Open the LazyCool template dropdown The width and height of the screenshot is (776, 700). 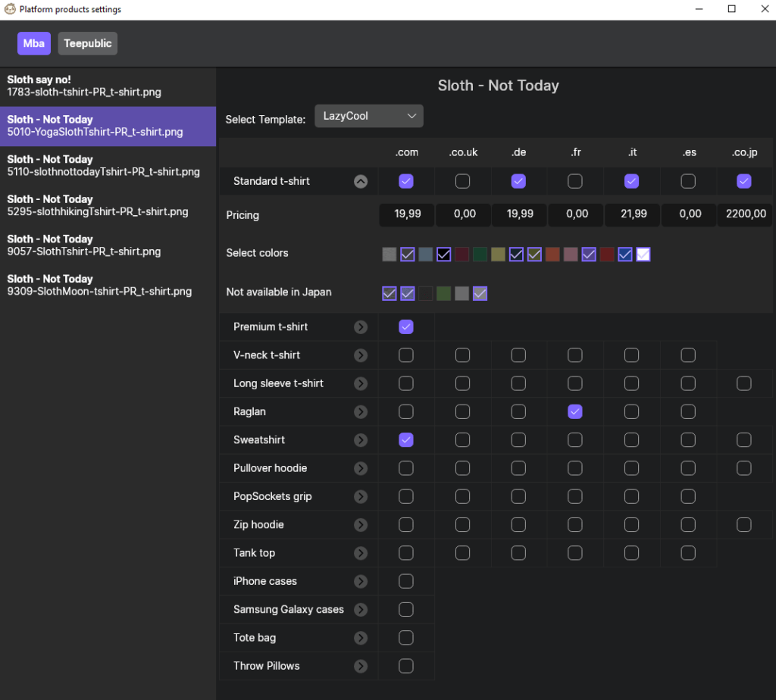coord(369,116)
